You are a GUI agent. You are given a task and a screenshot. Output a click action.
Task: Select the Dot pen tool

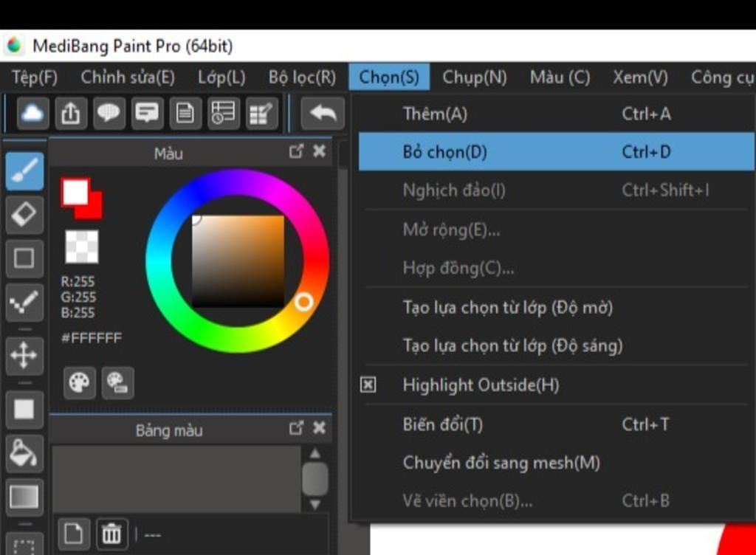coord(24,302)
